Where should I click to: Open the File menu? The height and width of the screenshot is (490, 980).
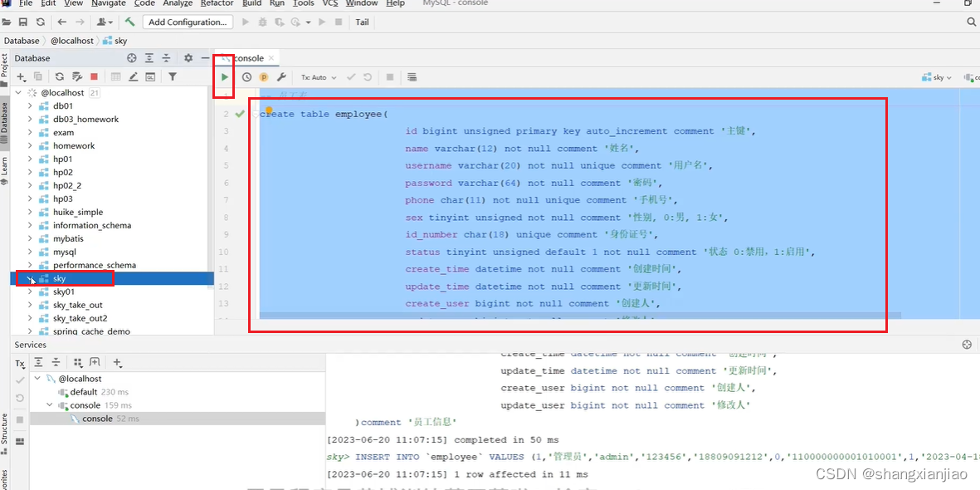(25, 3)
